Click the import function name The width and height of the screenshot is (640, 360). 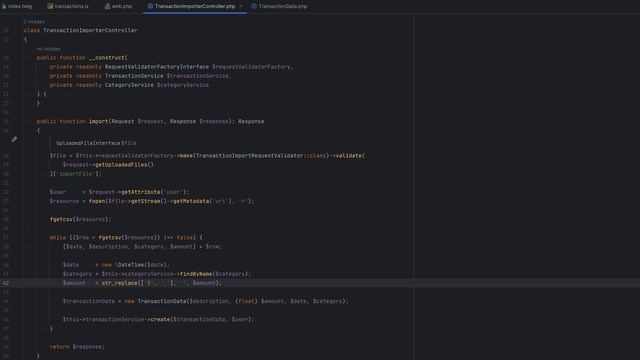click(98, 121)
